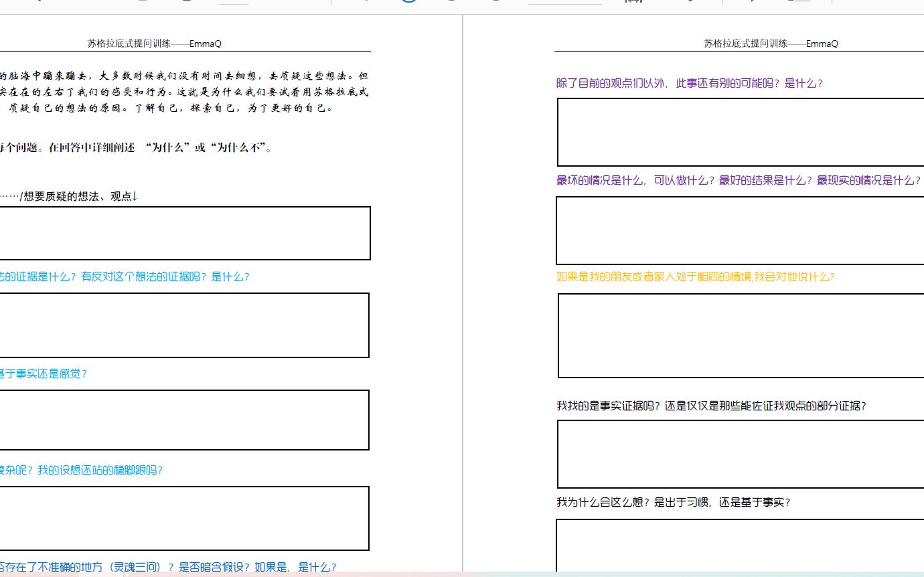
Task: Click the answer box under 我找的是事实证据吗？
Action: 741,455
